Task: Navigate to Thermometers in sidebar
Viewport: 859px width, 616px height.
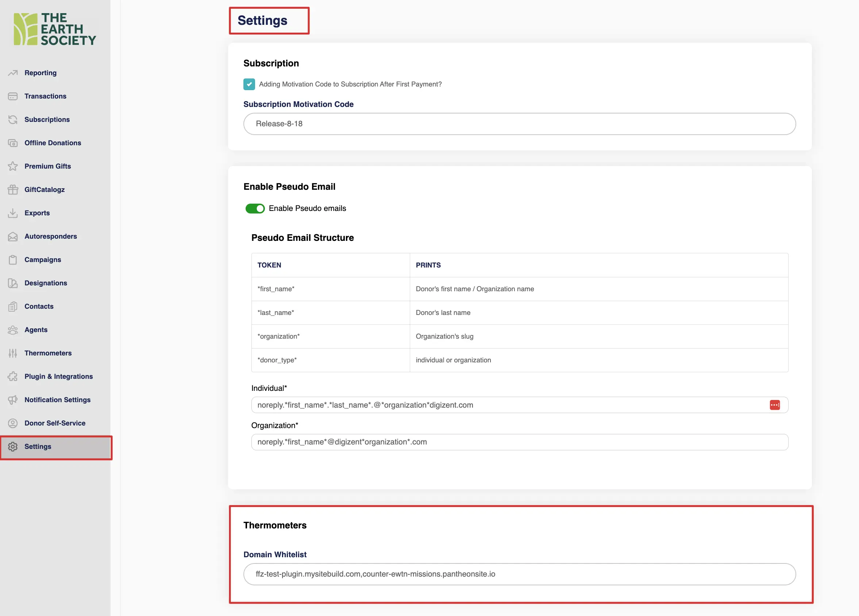Action: pyautogui.click(x=48, y=353)
